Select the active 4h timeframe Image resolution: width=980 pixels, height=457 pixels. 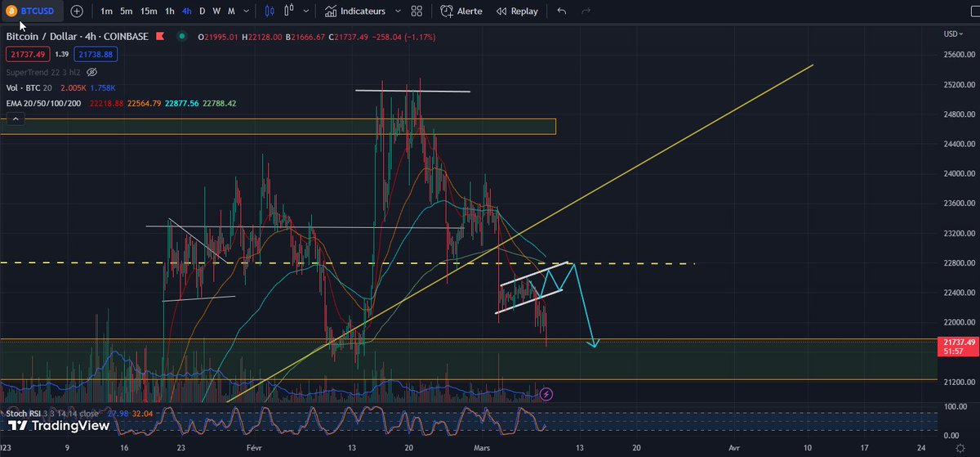coord(187,11)
